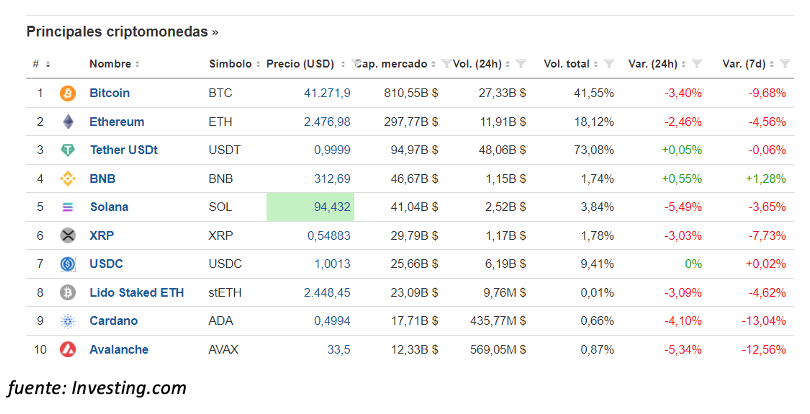Screen dimensions: 810x414
Task: Click the Ethereum diamond icon
Action: (68, 122)
